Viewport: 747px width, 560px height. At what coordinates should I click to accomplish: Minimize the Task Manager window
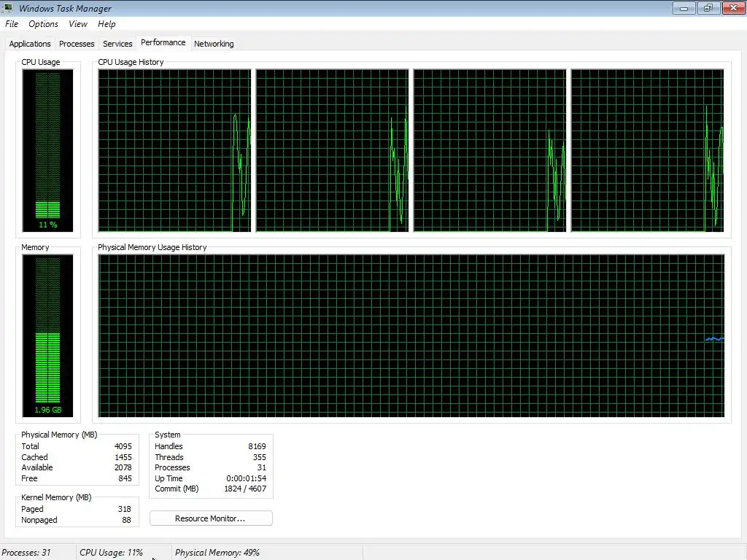click(x=684, y=8)
